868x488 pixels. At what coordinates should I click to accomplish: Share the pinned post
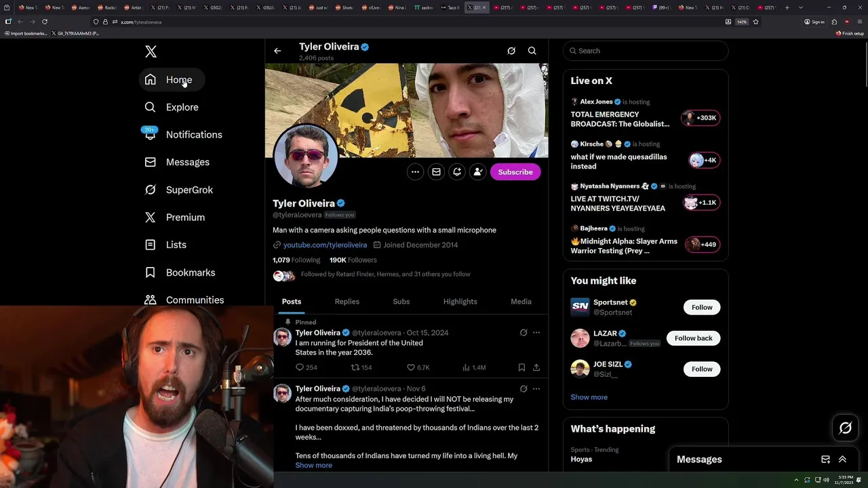click(536, 367)
